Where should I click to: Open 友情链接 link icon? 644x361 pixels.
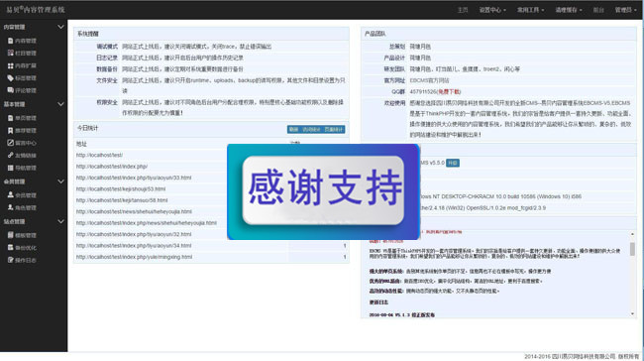click(x=10, y=156)
